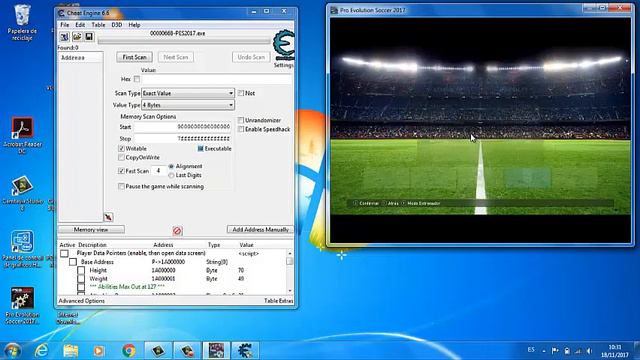
Task: Open Memory view
Action: click(x=91, y=230)
